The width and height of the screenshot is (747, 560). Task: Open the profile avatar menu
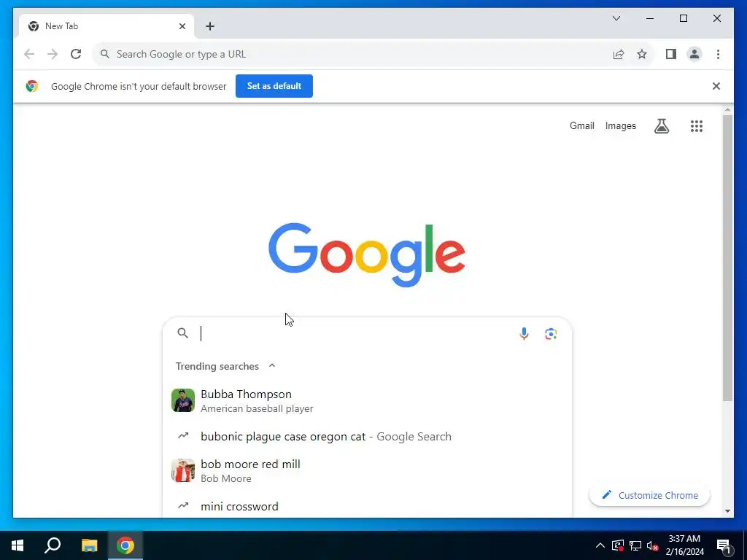click(694, 54)
